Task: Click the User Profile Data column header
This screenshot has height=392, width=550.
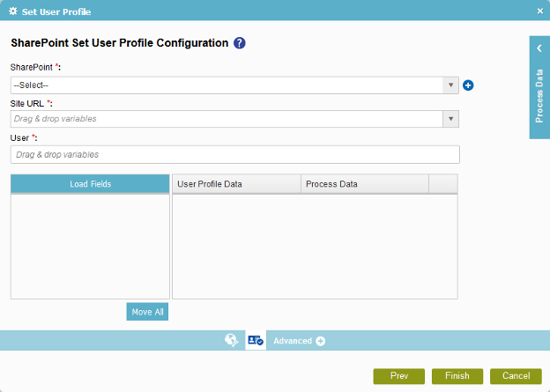Action: [x=237, y=184]
